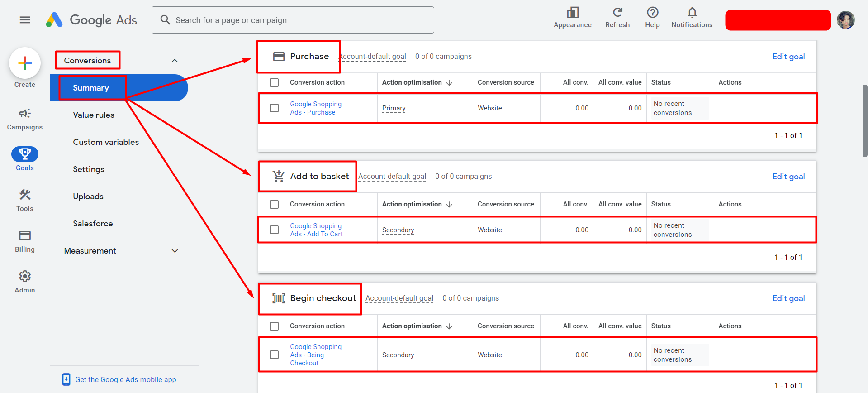Open Notifications bell
This screenshot has width=868, height=393.
pyautogui.click(x=692, y=18)
